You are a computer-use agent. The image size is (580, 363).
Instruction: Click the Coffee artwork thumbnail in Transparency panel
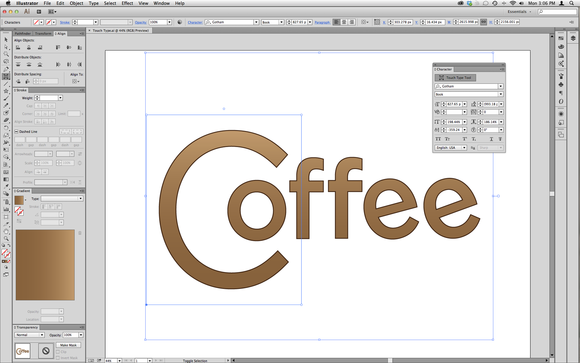23,351
